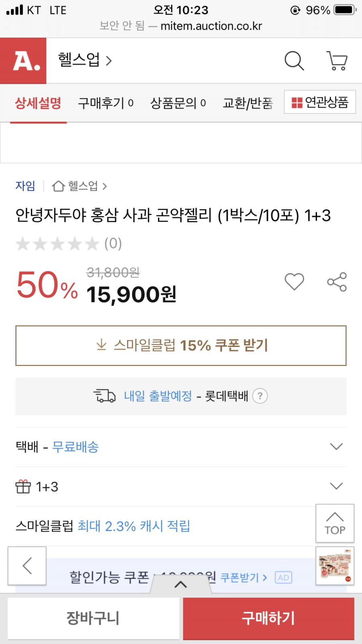Switch to the 구매후기 tab
This screenshot has height=644, width=362.
106,103
